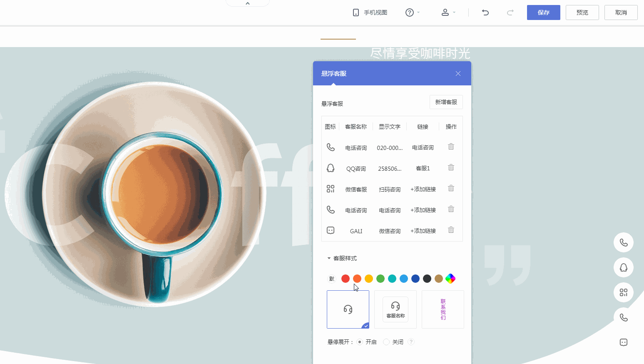644x364 pixels.
Task: Select the icon-only headset style thumbnail
Action: pyautogui.click(x=348, y=309)
